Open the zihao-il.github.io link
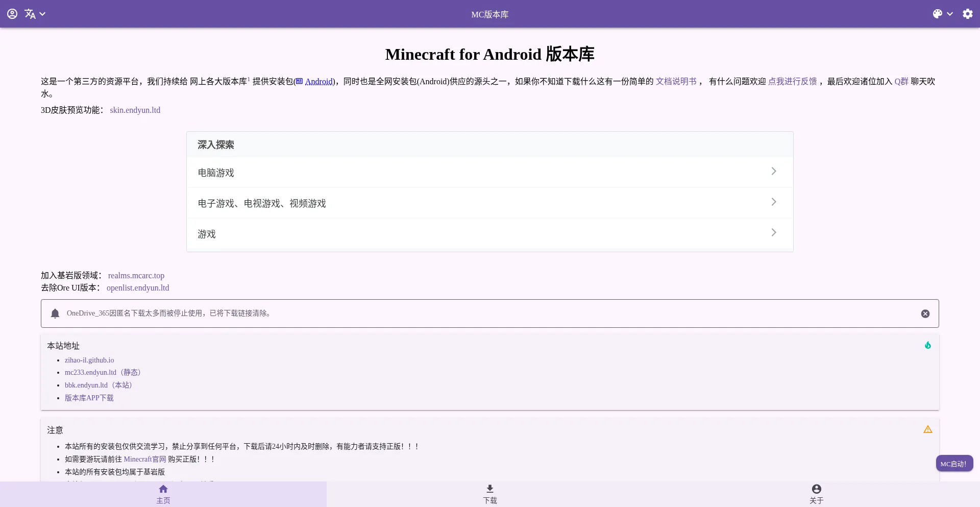980x507 pixels. 89,360
